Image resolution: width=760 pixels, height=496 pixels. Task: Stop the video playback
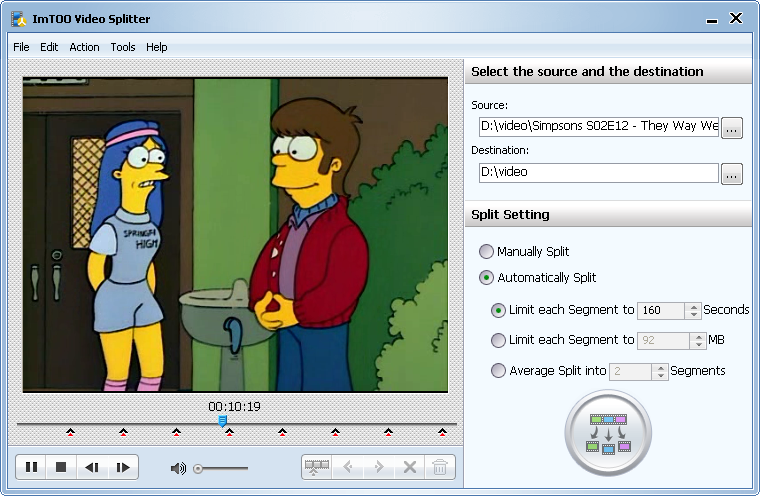tap(61, 467)
